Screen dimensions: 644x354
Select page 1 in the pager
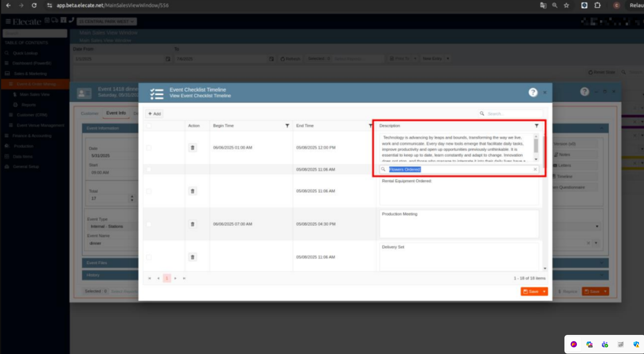coord(167,278)
